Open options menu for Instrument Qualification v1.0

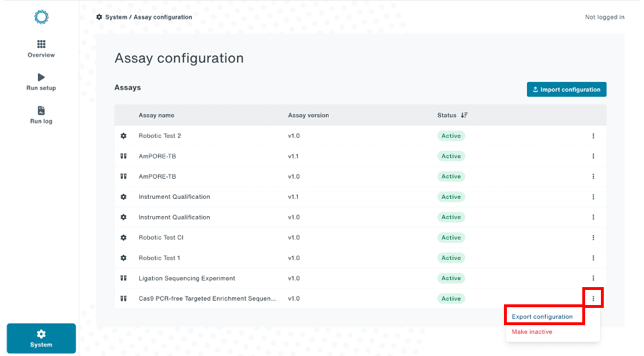coord(593,217)
